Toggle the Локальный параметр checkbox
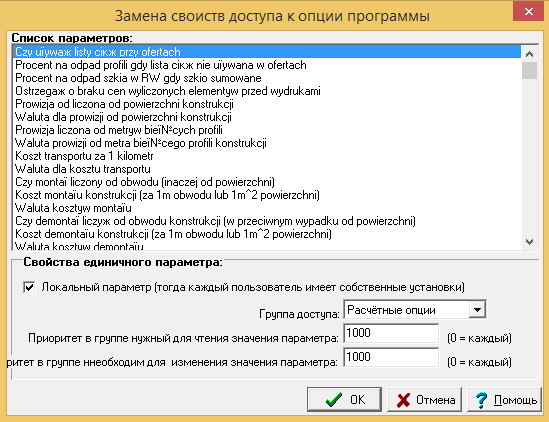 tap(29, 288)
